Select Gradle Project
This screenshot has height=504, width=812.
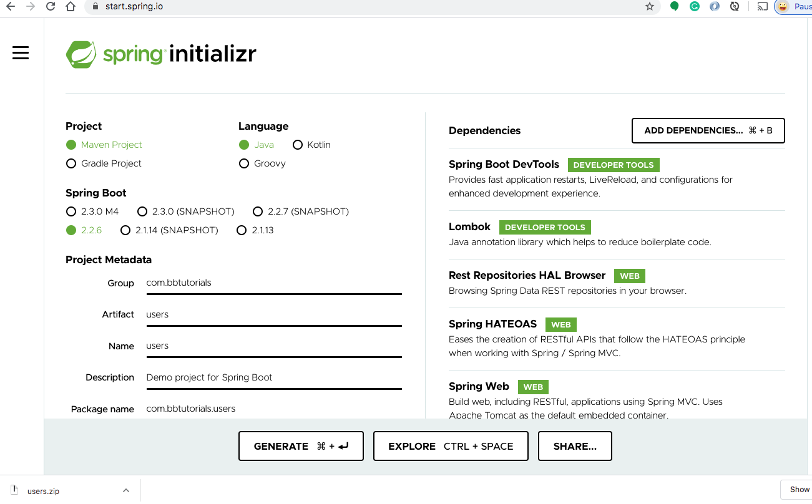click(x=104, y=163)
